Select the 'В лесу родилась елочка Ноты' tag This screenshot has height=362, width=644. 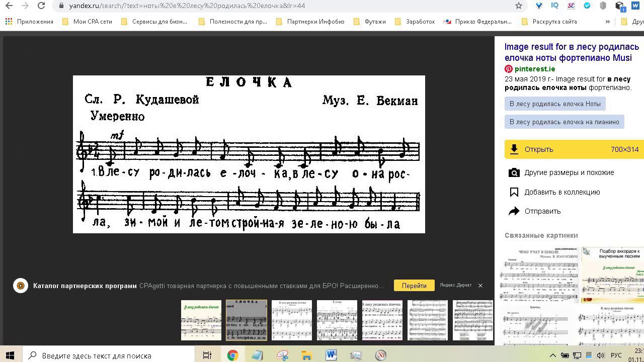pos(555,104)
